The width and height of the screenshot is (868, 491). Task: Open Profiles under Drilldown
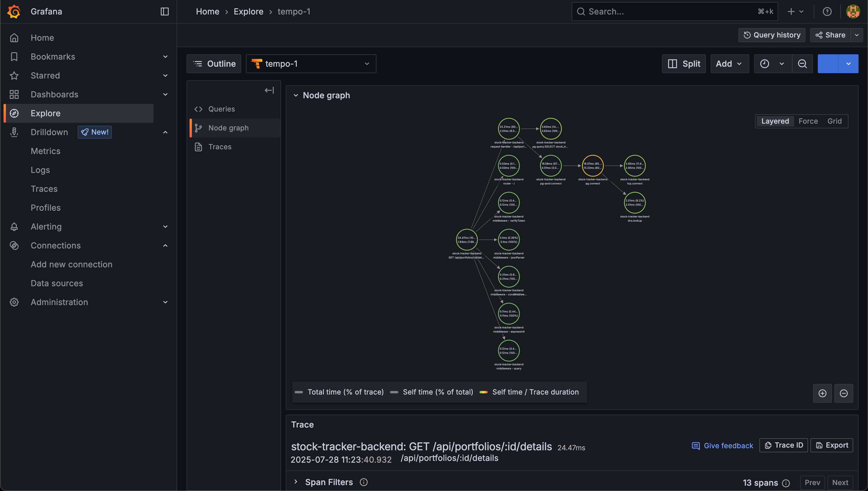(45, 208)
